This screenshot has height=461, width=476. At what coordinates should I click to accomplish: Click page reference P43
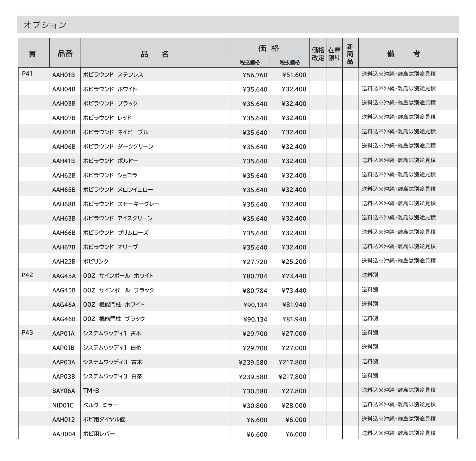click(27, 333)
